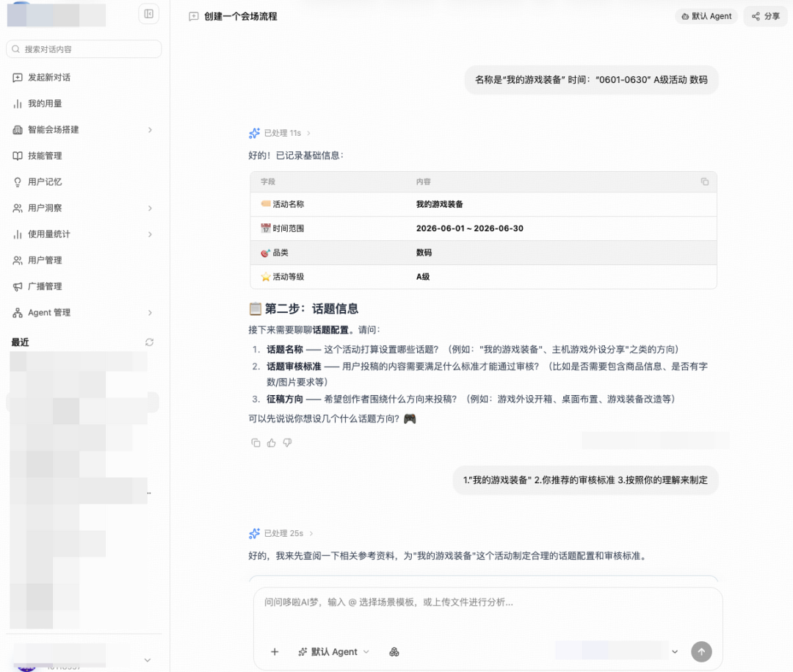This screenshot has height=672, width=793.
Task: Click the 用户管理 people icon
Action: pos(17,260)
